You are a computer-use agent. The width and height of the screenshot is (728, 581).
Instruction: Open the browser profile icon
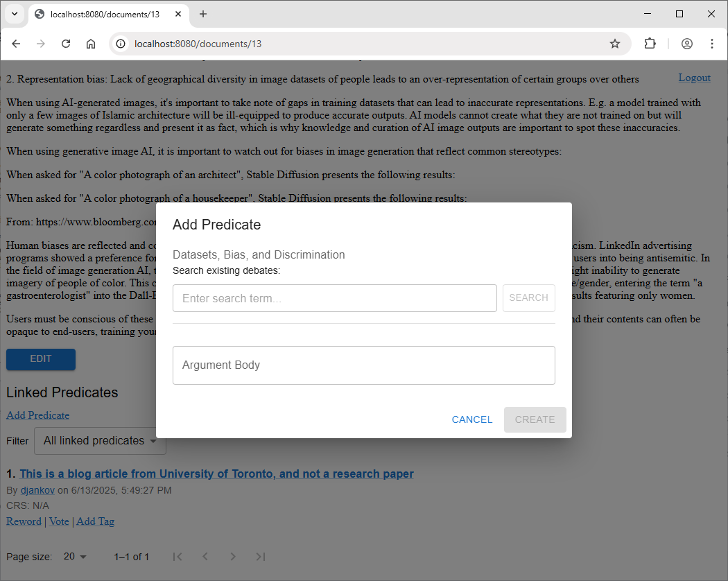[686, 44]
